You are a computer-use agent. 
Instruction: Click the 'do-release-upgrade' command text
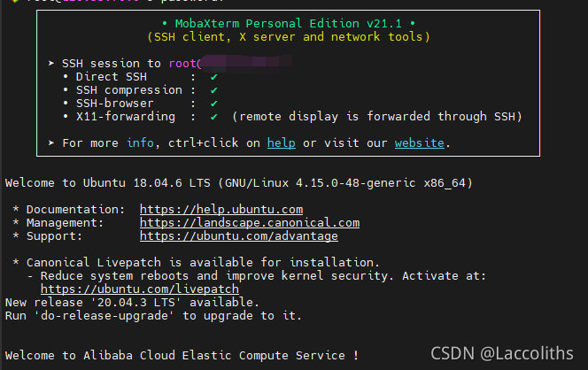pos(104,316)
